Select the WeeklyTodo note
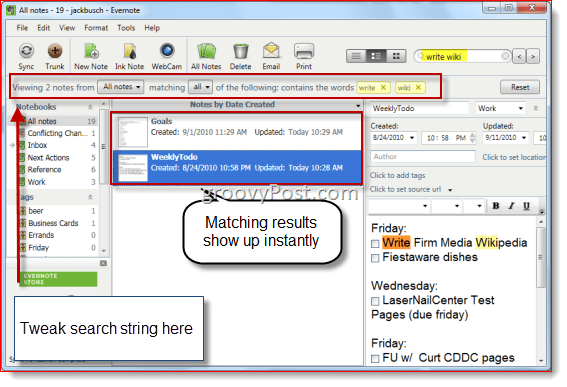Viewport: 567px width, 387px height. [x=237, y=167]
